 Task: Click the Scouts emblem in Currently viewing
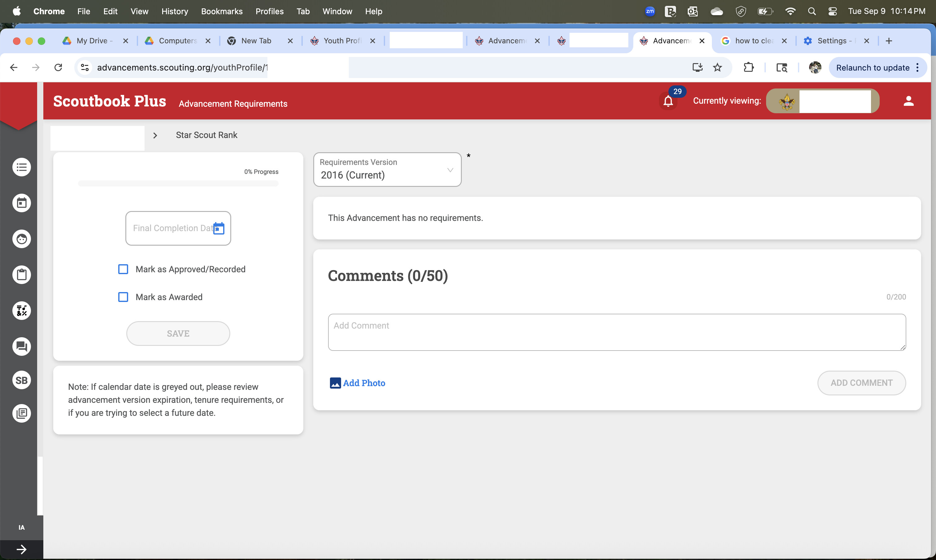tap(787, 101)
